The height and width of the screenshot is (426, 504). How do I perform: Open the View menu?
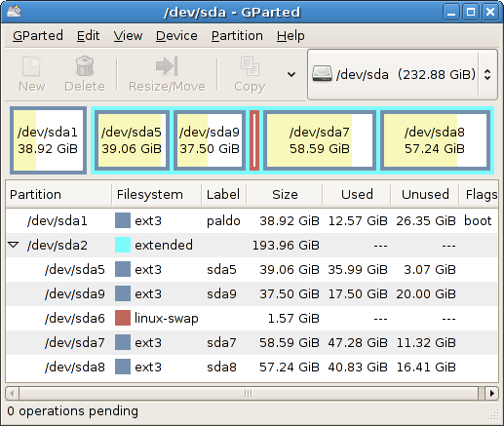coord(128,35)
